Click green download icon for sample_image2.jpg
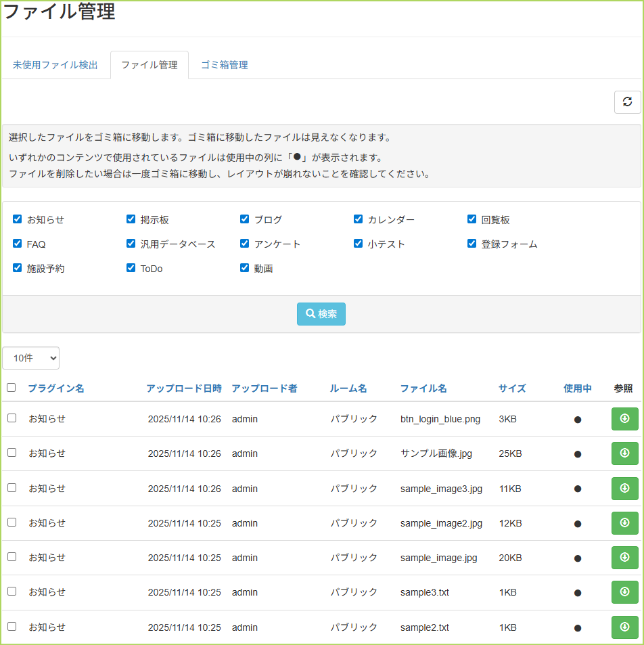Viewport: 644px width, 645px height. pyautogui.click(x=624, y=523)
